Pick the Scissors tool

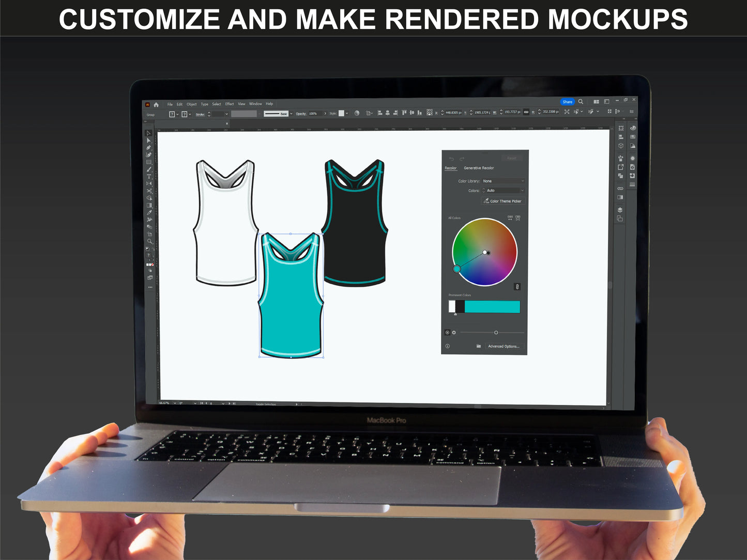pos(149,191)
